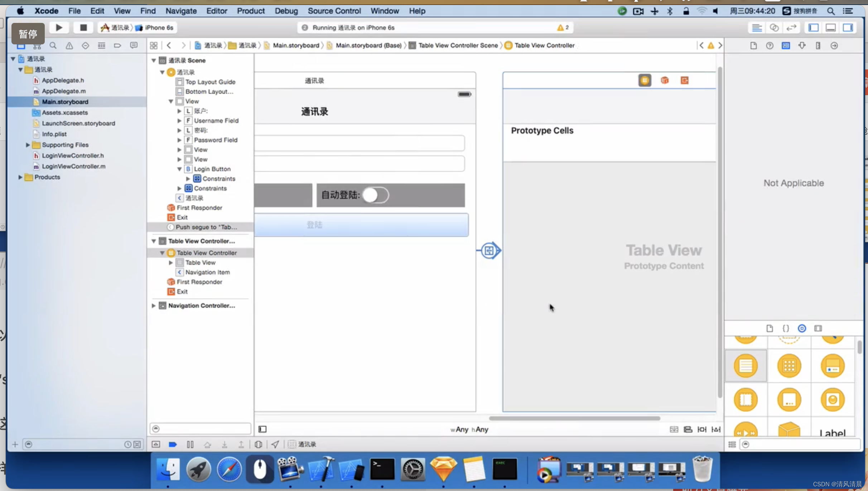Show the Quick Help inspector
The height and width of the screenshot is (491, 868).
[x=770, y=45]
